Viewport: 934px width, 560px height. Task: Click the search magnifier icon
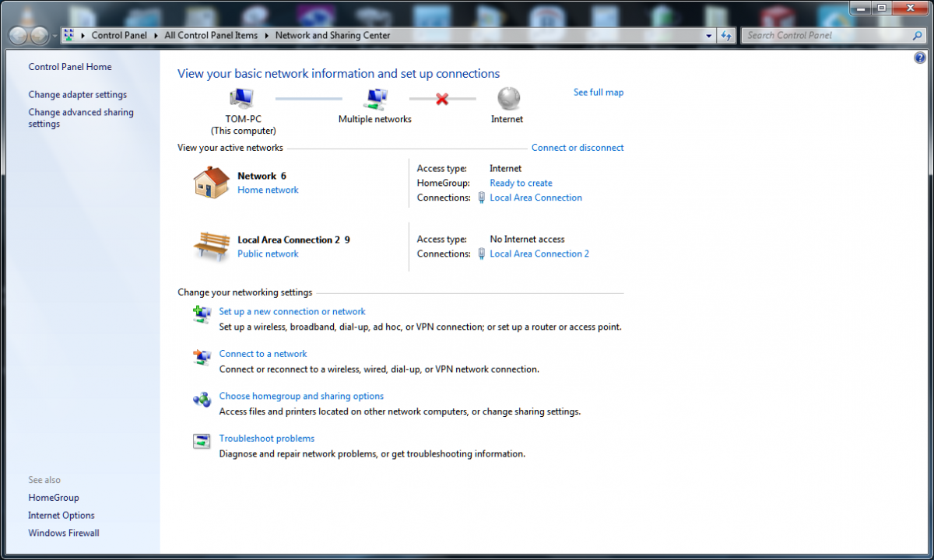point(917,35)
